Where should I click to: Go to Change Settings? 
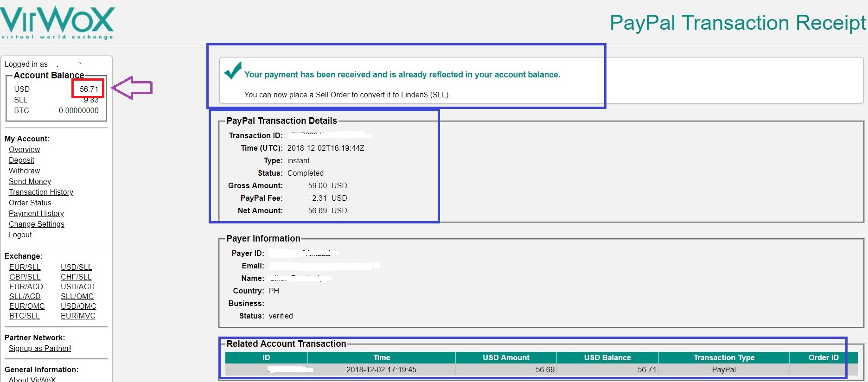36,224
